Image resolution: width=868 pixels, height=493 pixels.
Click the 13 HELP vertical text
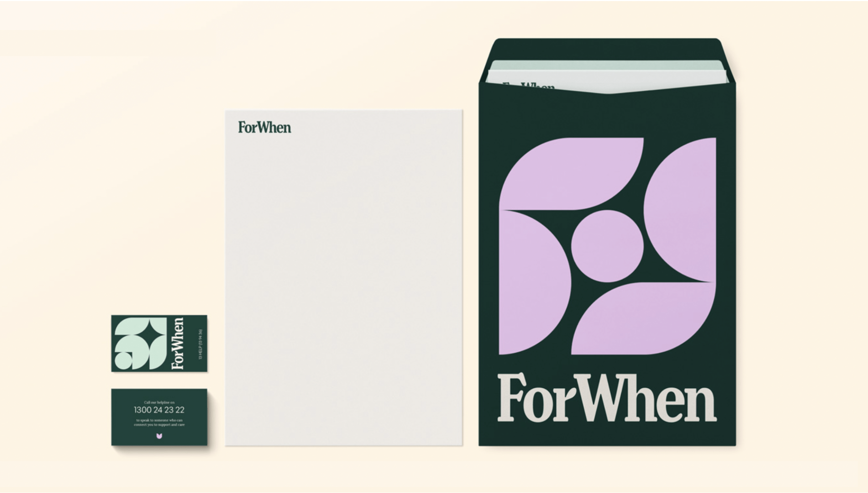click(x=200, y=344)
